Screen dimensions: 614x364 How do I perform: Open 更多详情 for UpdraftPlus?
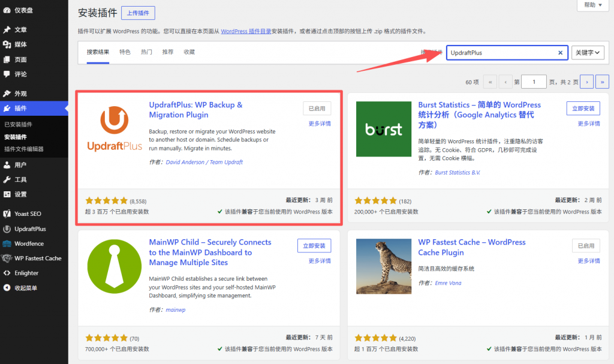[x=320, y=124]
